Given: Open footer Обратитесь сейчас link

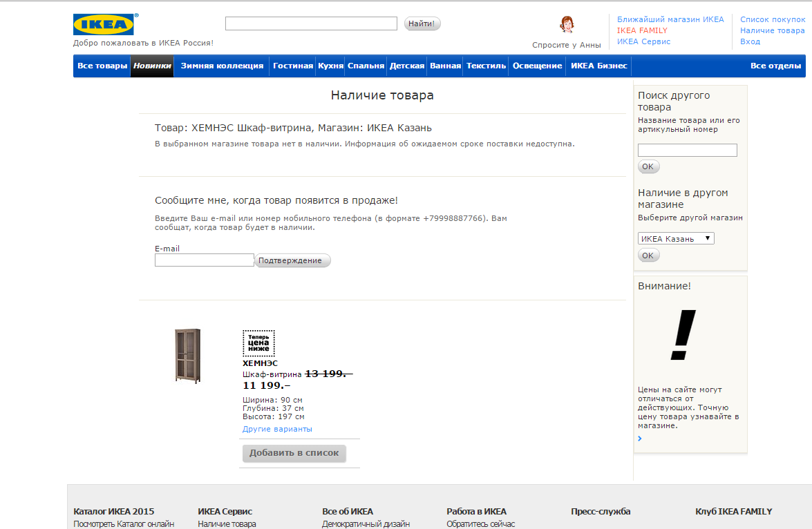Looking at the screenshot, I should pos(480,524).
